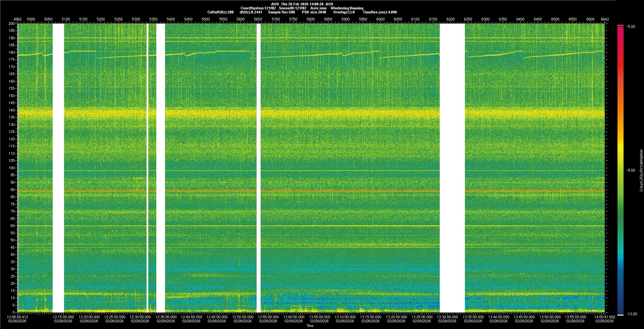The image size is (644, 329).
Task: Click the 6000 tick on the top axis
Action: (x=380, y=19)
